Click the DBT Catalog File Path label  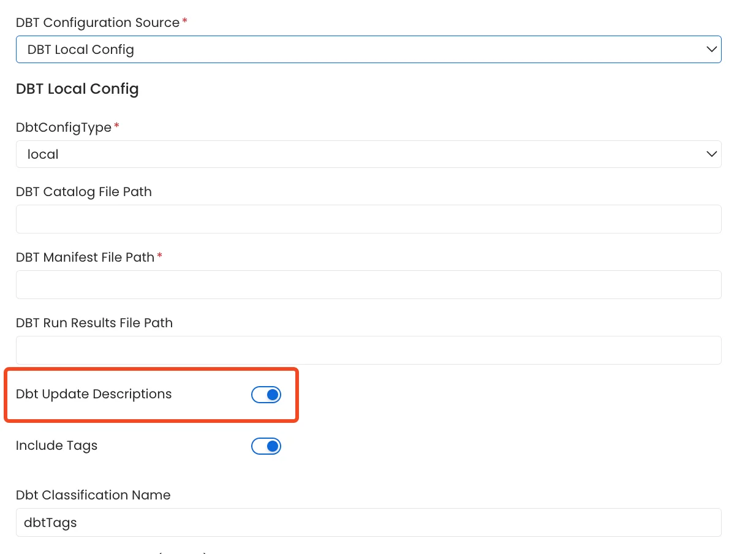click(x=84, y=192)
